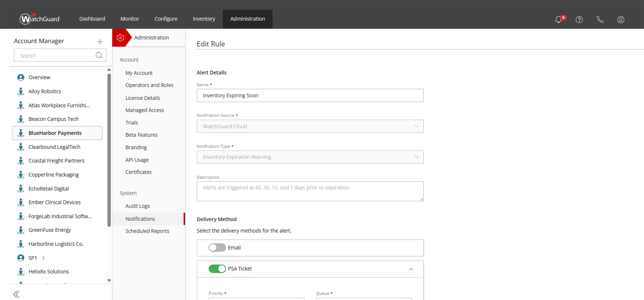Viewport: 644px width, 300px height.
Task: Collapse sidebar with double chevron icon
Action: click(x=16, y=294)
